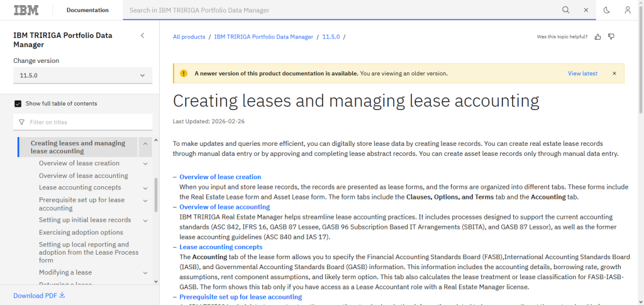Click the IBM logo
This screenshot has height=305, width=644.
26,10
